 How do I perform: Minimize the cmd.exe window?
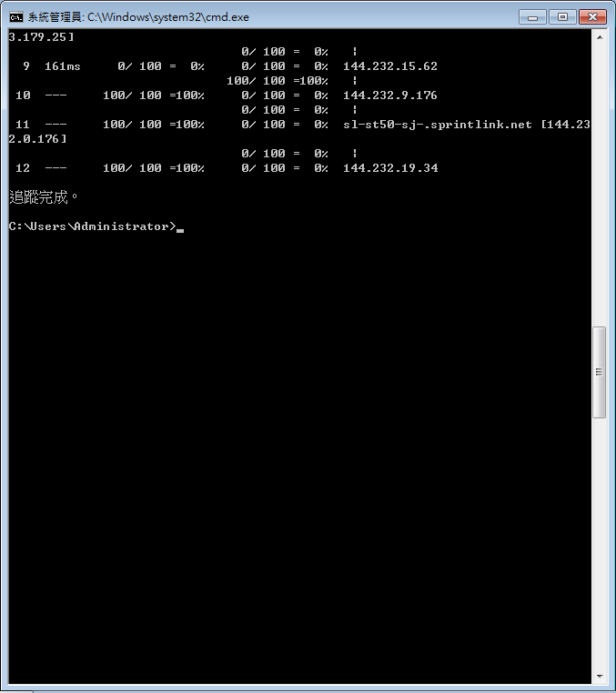pos(532,17)
